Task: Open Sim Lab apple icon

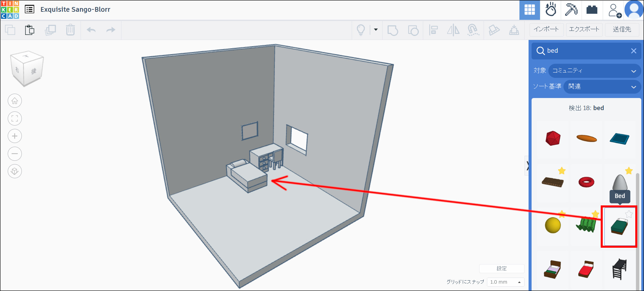Action: (x=551, y=10)
